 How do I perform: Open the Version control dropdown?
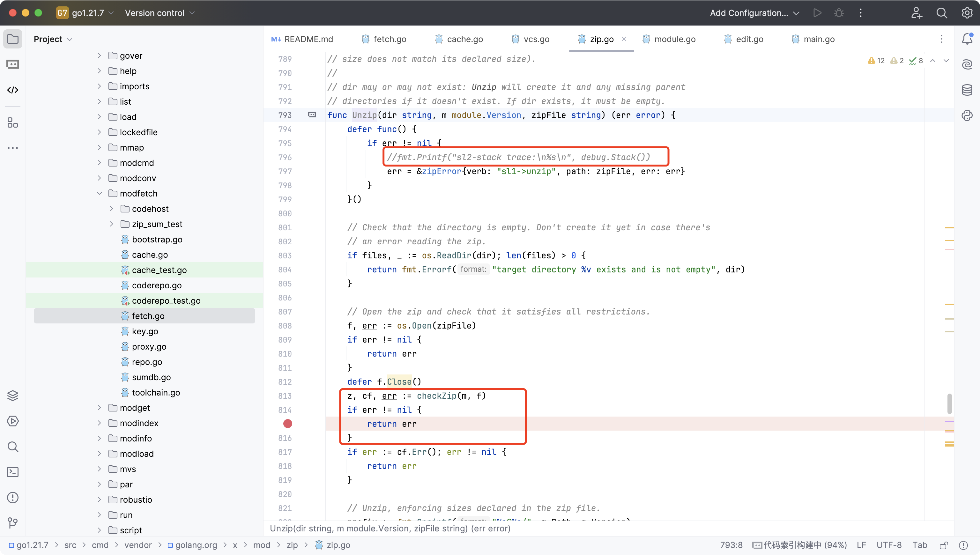pyautogui.click(x=160, y=13)
